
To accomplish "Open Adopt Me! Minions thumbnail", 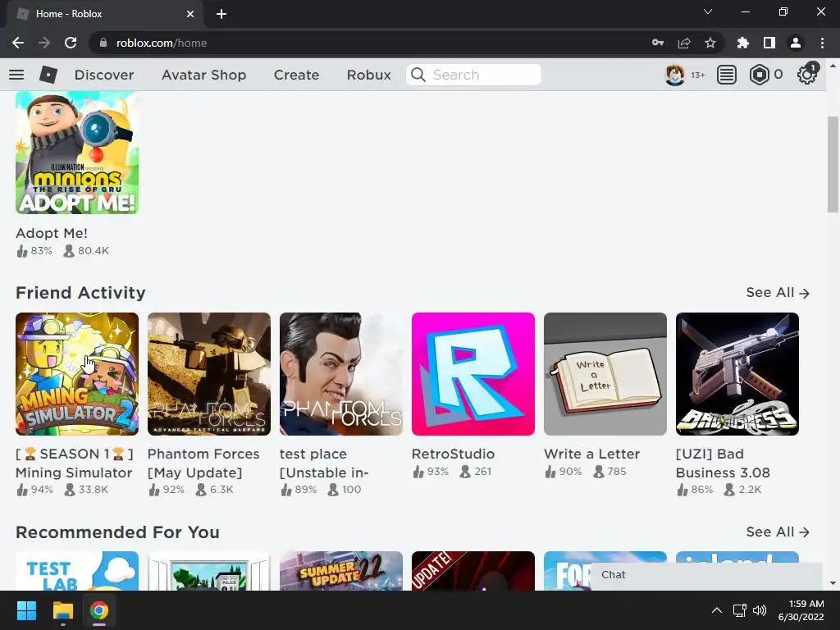I will [x=76, y=153].
